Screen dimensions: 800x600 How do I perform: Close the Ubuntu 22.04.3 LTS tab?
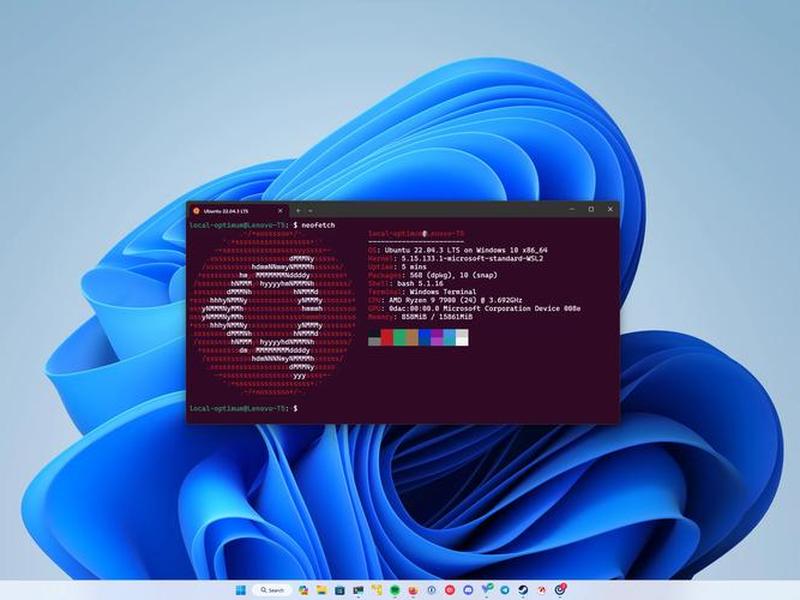coord(280,211)
